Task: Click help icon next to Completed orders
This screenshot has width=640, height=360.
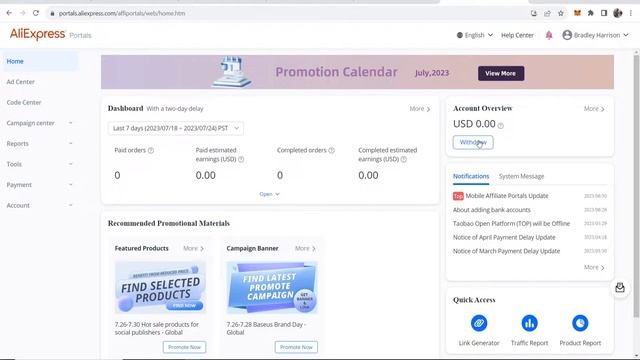Action: (x=331, y=150)
